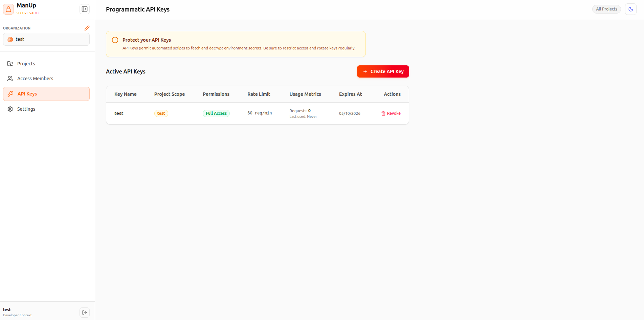Image resolution: width=644 pixels, height=320 pixels.
Task: Click the 60 req/min rate limit
Action: pos(260,113)
